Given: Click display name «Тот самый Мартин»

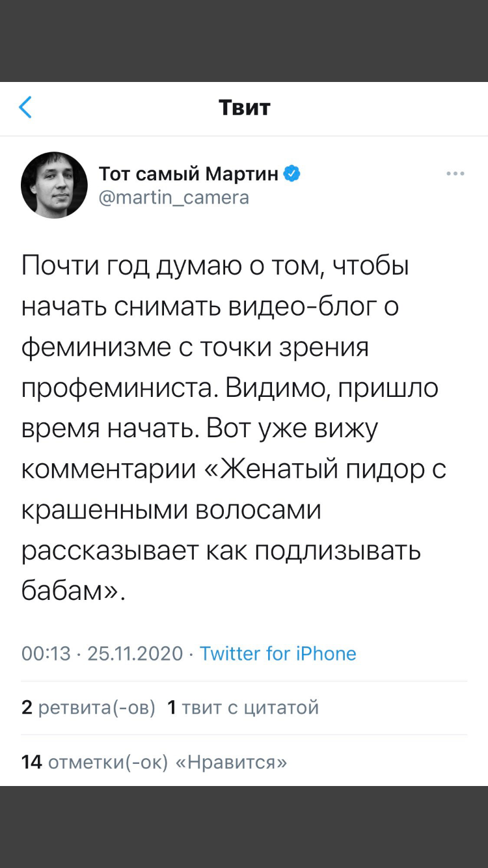Looking at the screenshot, I should click(x=189, y=174).
